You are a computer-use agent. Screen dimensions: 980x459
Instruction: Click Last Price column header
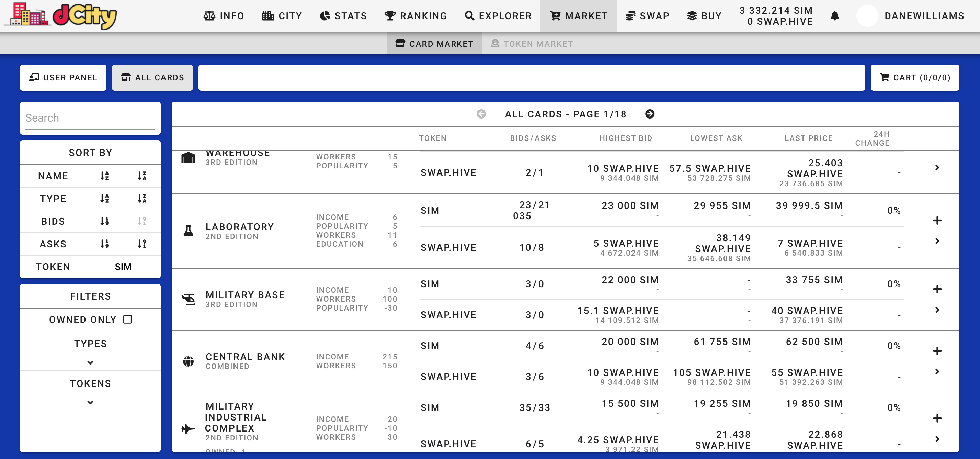pos(808,138)
